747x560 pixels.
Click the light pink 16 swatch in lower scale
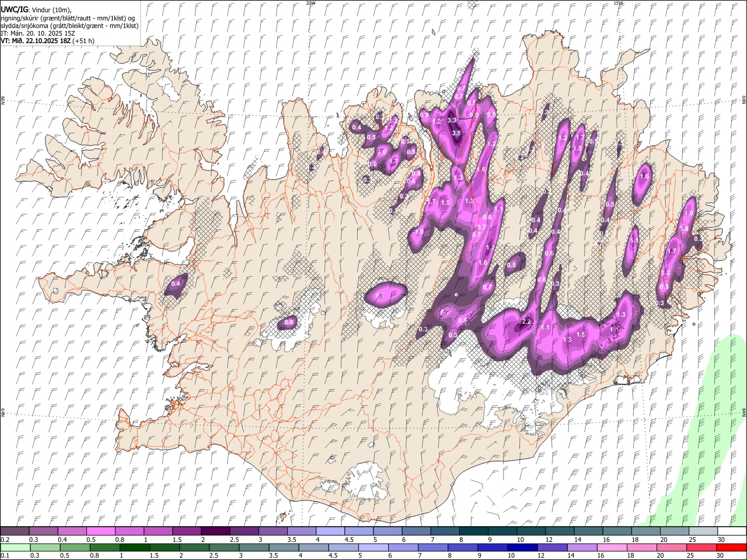click(x=612, y=548)
